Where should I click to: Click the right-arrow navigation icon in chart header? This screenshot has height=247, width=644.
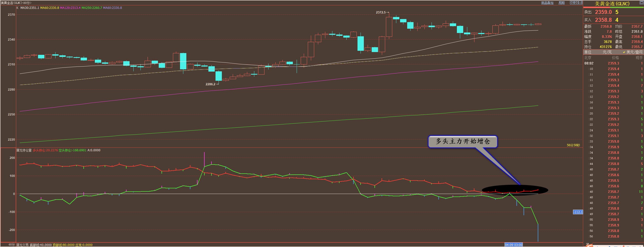click(576, 3)
